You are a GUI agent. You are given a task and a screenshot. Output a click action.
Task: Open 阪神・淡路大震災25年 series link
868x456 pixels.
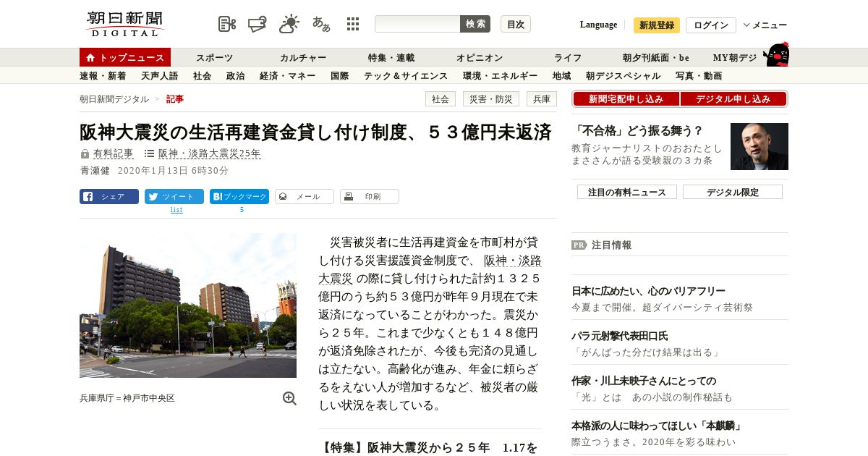click(x=209, y=153)
